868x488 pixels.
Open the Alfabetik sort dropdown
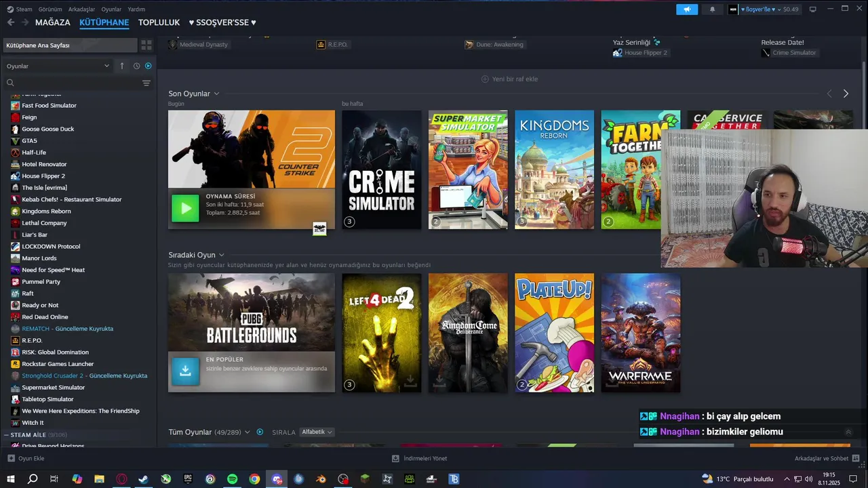click(x=317, y=432)
